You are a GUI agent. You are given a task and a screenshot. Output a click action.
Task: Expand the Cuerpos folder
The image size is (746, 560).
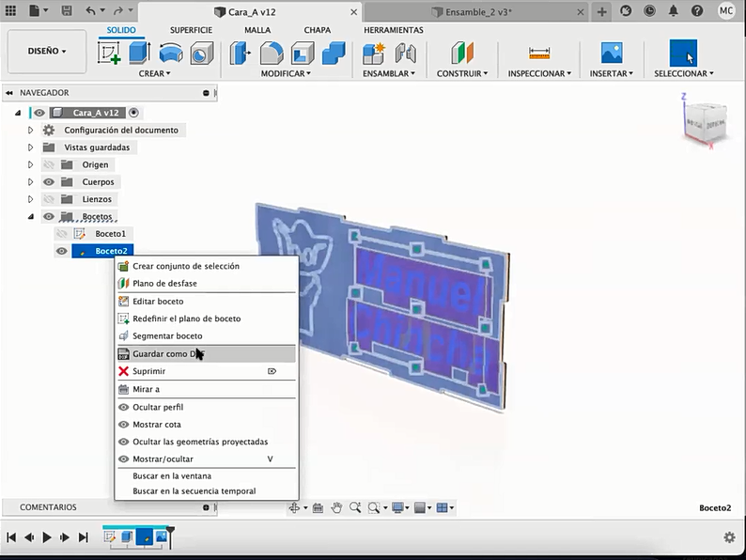pyautogui.click(x=30, y=181)
